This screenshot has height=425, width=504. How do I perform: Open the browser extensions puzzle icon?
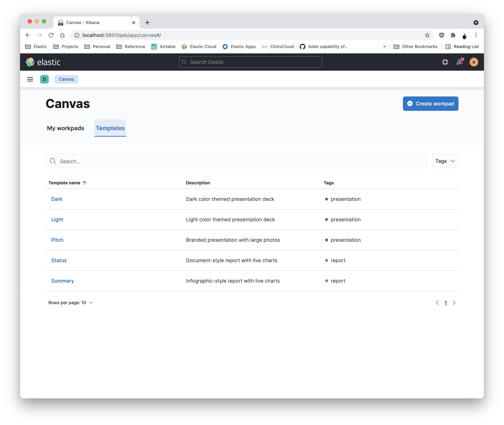453,35
